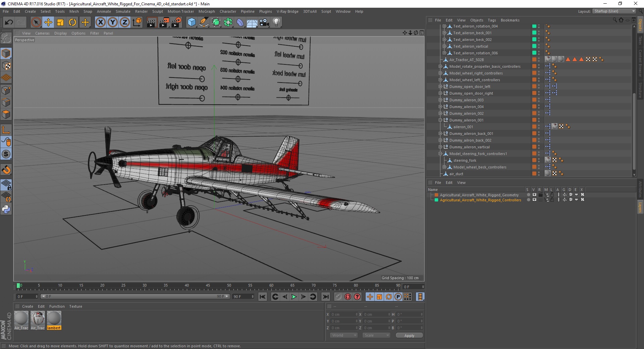Open the V-Ray Bridge menu
The image size is (644, 349).
tap(287, 11)
